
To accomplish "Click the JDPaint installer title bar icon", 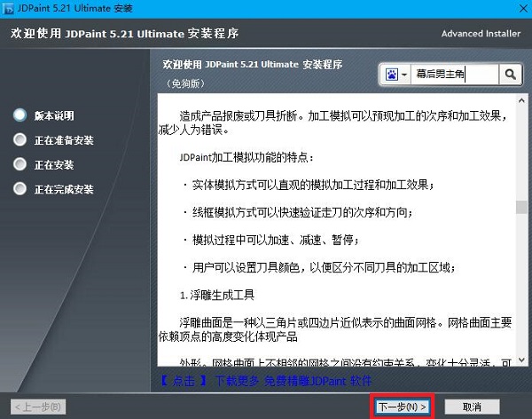I will click(7, 9).
